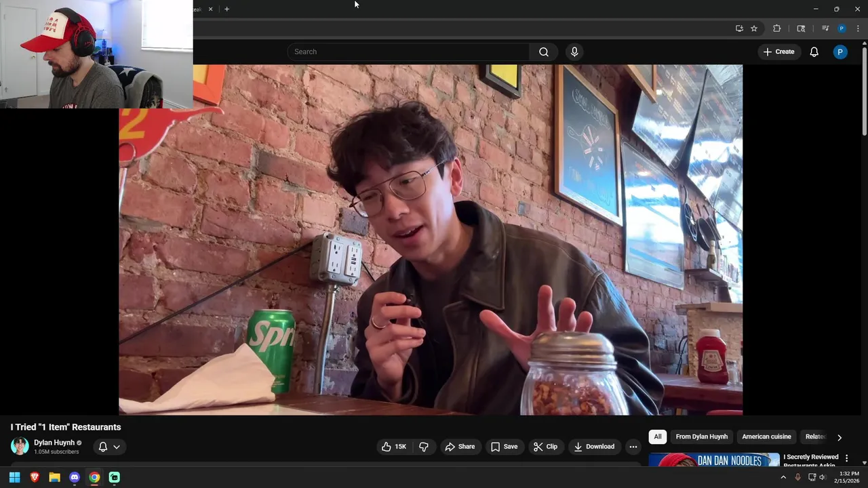Image resolution: width=868 pixels, height=488 pixels.
Task: Open Discord from the taskbar
Action: click(x=75, y=477)
